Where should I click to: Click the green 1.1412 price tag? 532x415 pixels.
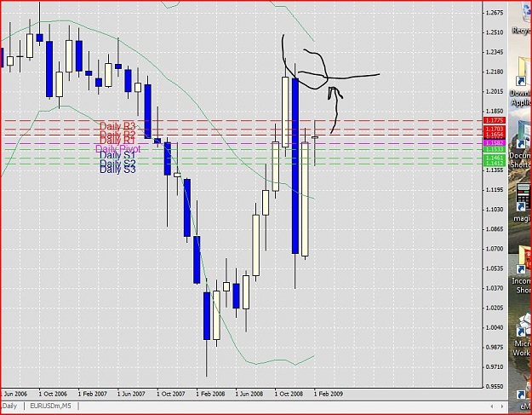[495, 164]
